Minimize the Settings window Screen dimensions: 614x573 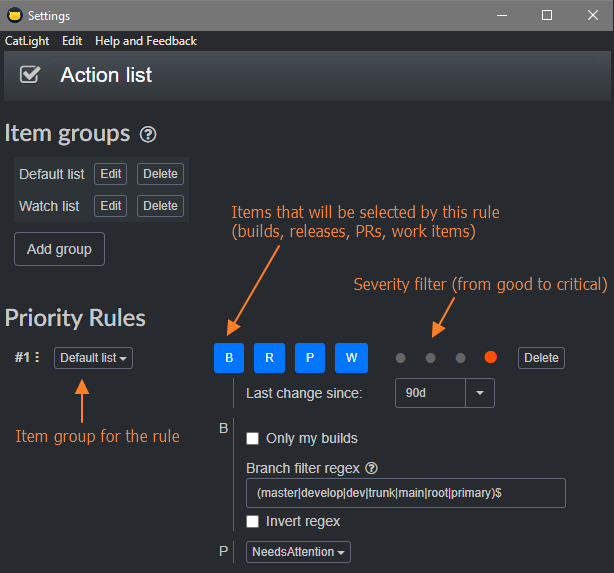502,15
